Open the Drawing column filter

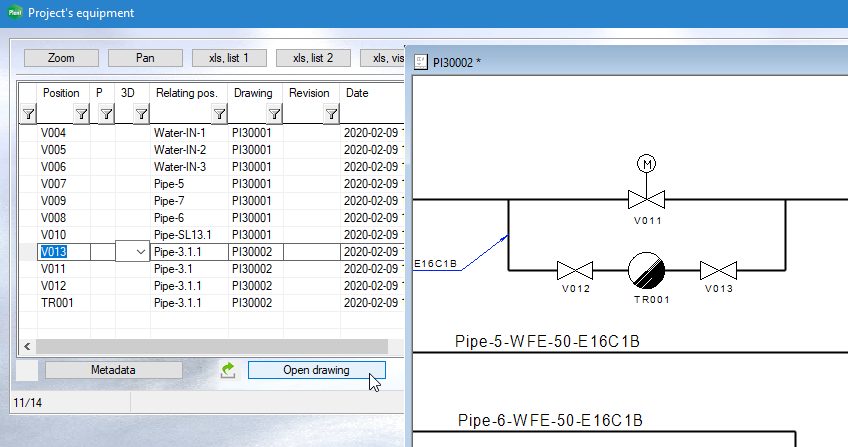pyautogui.click(x=274, y=115)
